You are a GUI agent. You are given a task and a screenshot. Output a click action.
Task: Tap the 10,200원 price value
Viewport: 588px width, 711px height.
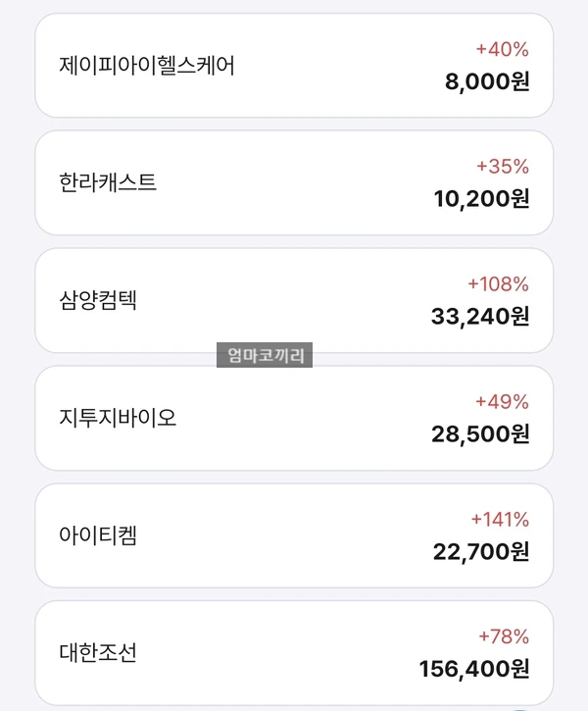481,199
